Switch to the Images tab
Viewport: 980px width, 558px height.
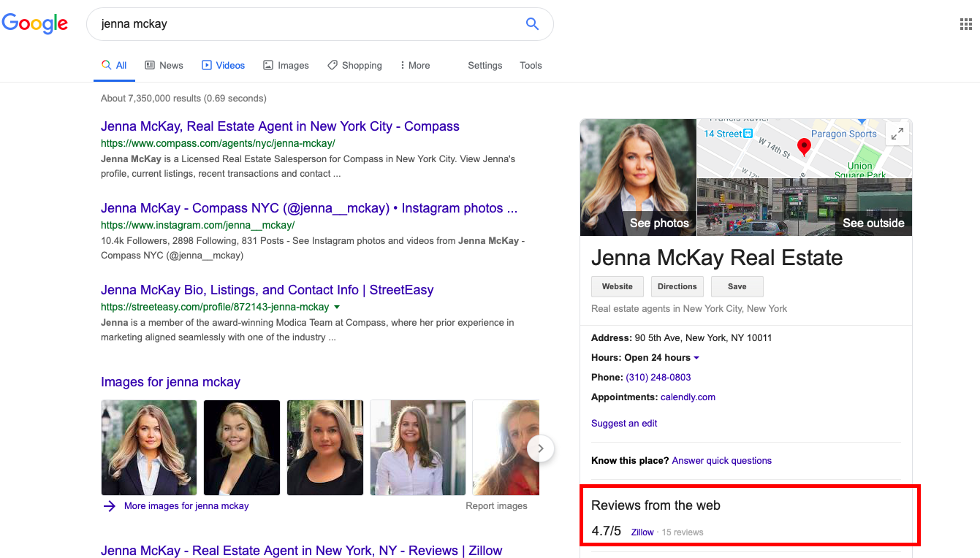286,65
